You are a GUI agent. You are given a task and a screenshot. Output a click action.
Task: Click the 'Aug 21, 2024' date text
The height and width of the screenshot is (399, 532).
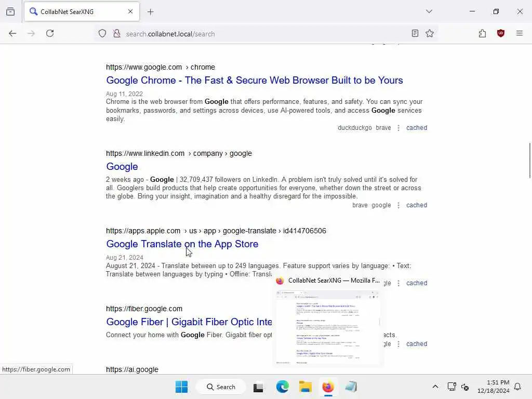click(124, 258)
